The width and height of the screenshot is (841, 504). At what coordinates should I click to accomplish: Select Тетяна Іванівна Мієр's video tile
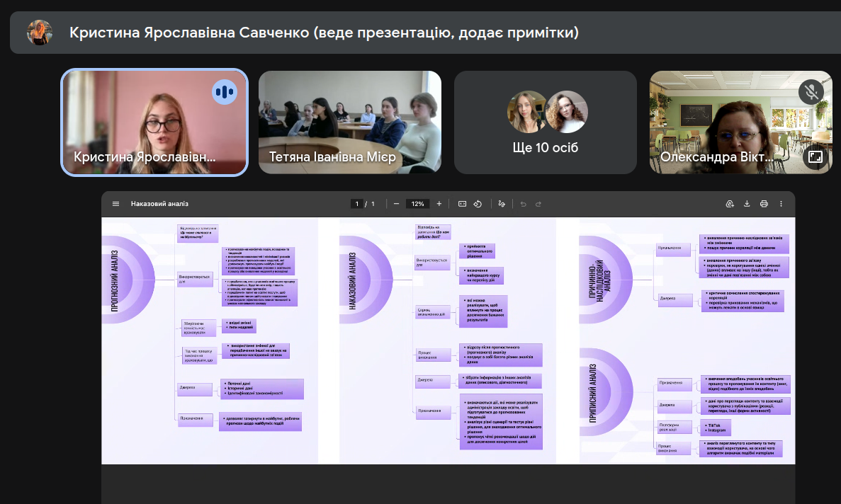[x=349, y=122]
